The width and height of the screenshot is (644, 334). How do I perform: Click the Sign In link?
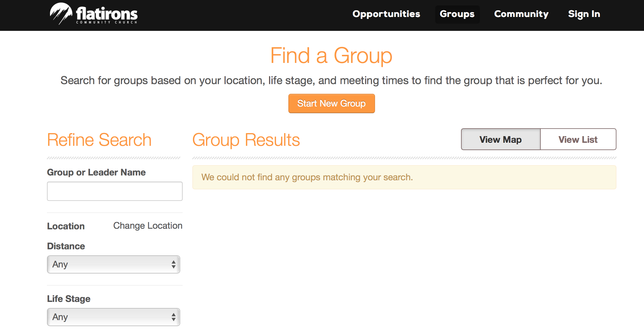coord(584,14)
